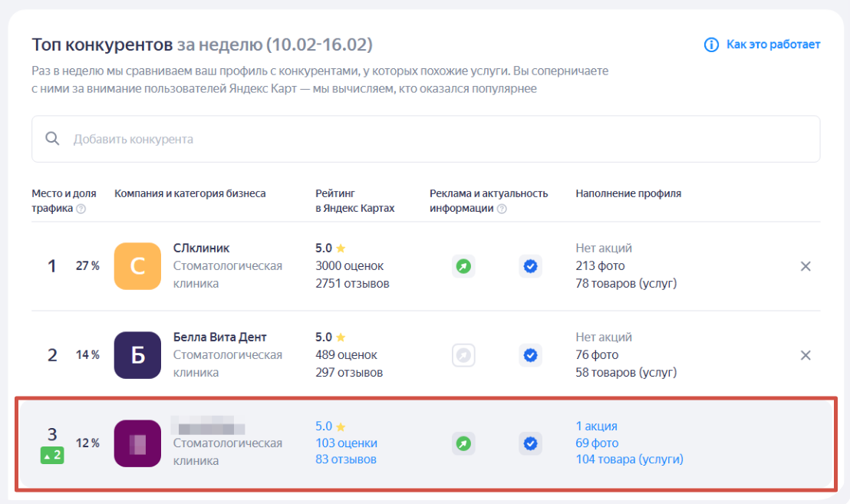Click the grey advertising icon in the Белла Вита Дент row

pyautogui.click(x=463, y=355)
